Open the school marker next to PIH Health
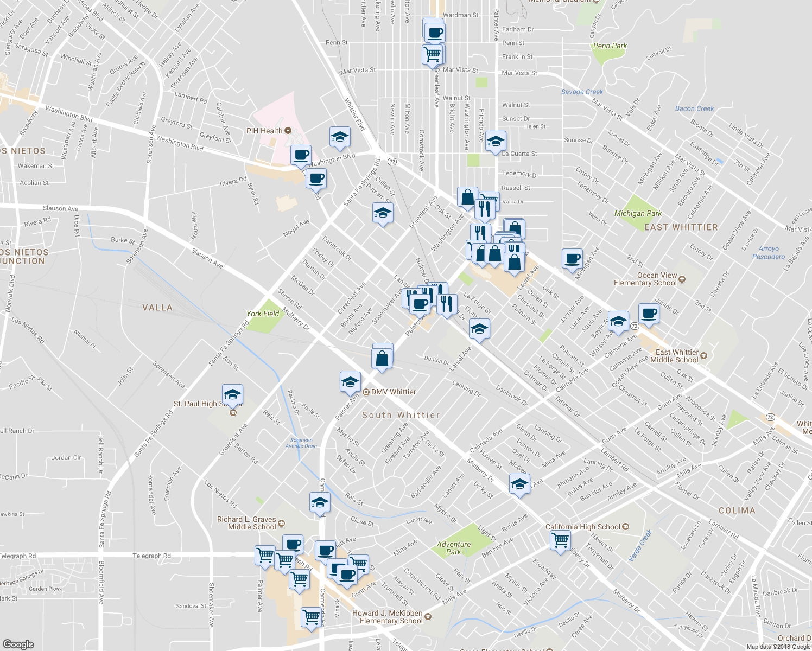Image resolution: width=812 pixels, height=651 pixels. [339, 137]
